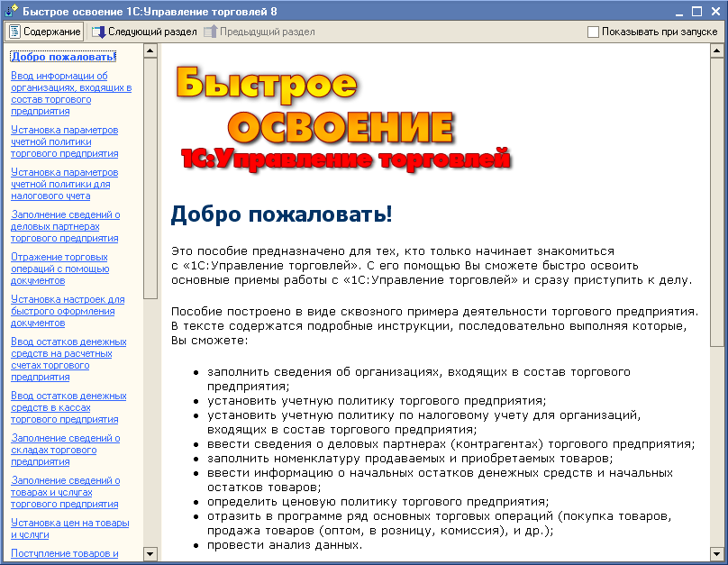Close the Быстрое освоение window
This screenshot has width=728, height=565.
pyautogui.click(x=715, y=11)
